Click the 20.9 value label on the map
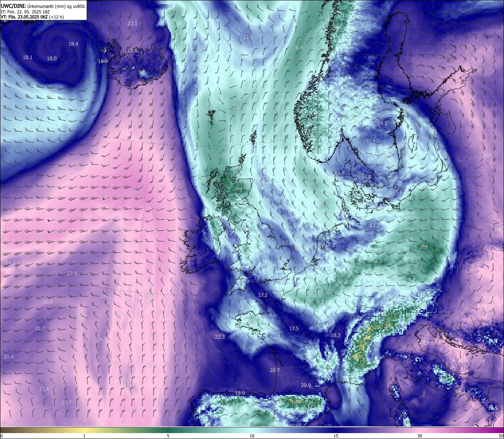The height and width of the screenshot is (439, 504). click(306, 385)
